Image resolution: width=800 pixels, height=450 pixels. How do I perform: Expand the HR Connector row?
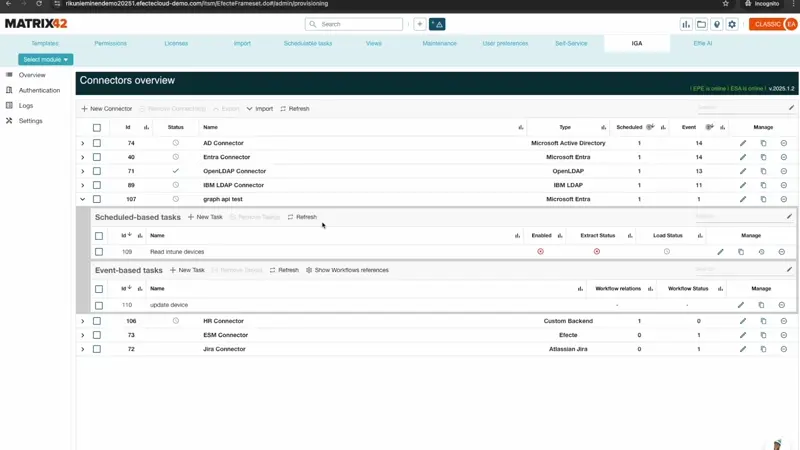[83, 321]
